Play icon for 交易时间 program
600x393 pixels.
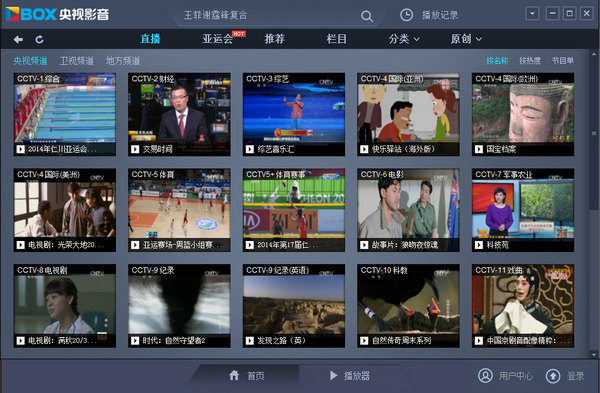coord(135,149)
